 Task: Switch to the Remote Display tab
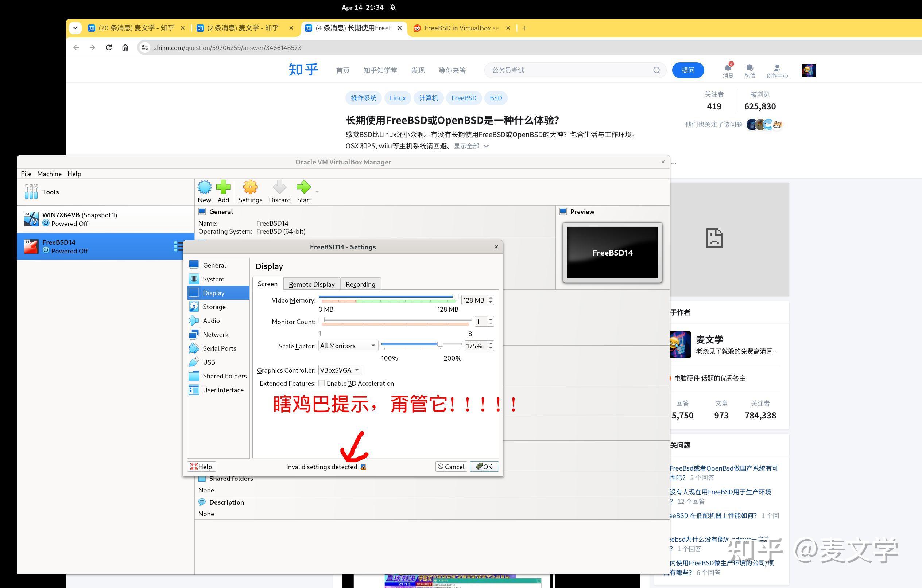[x=311, y=284]
